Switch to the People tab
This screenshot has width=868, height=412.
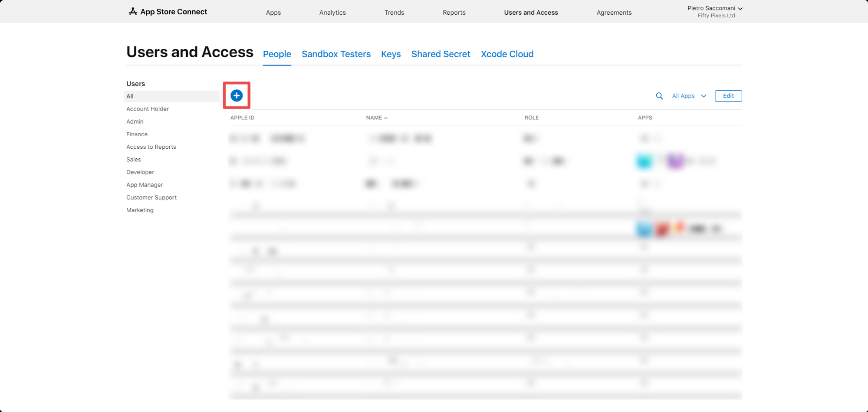click(x=277, y=54)
